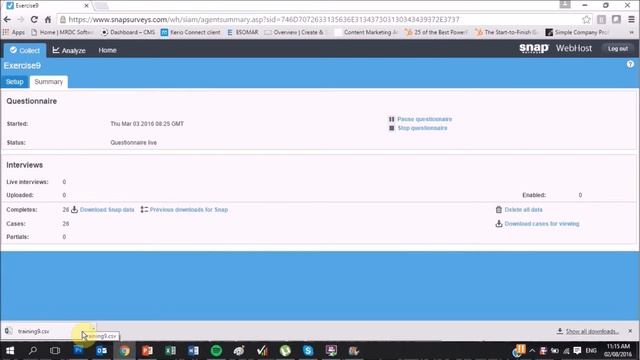Click the Stop questionnaire link
This screenshot has width=640, height=360.
(422, 128)
